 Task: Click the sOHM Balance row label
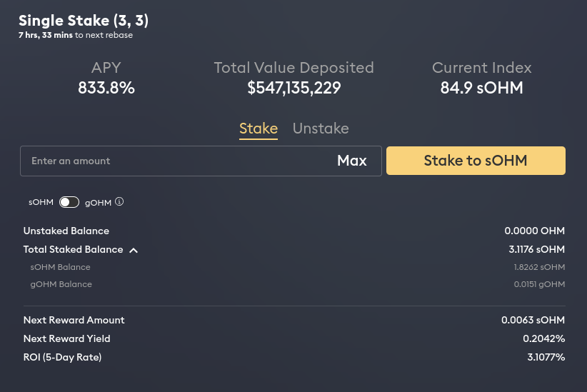60,267
